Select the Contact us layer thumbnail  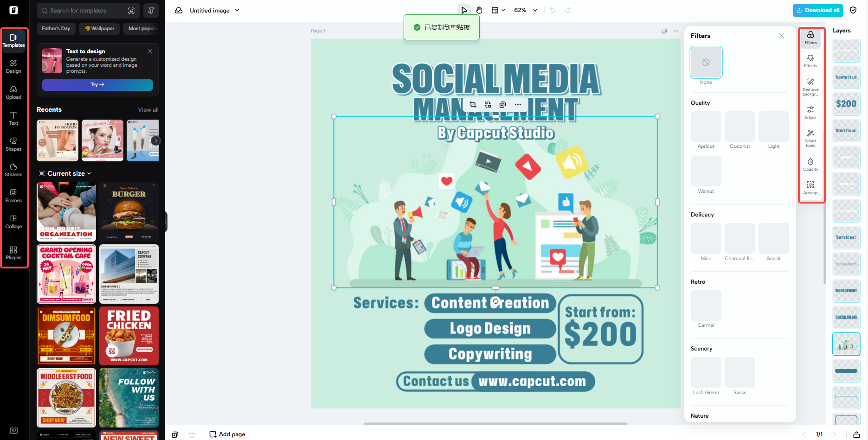[x=846, y=77]
